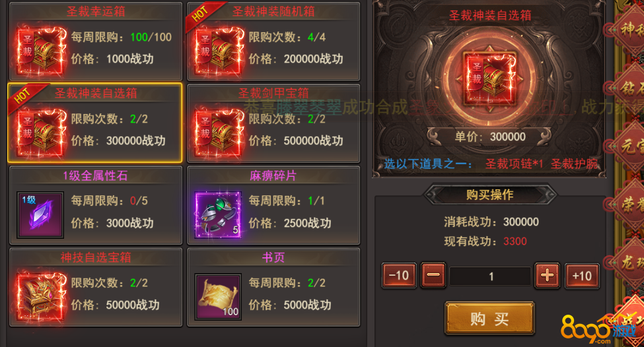The width and height of the screenshot is (644, 347).
Task: Click the 圣裁神装随机箱 chest icon
Action: point(219,51)
